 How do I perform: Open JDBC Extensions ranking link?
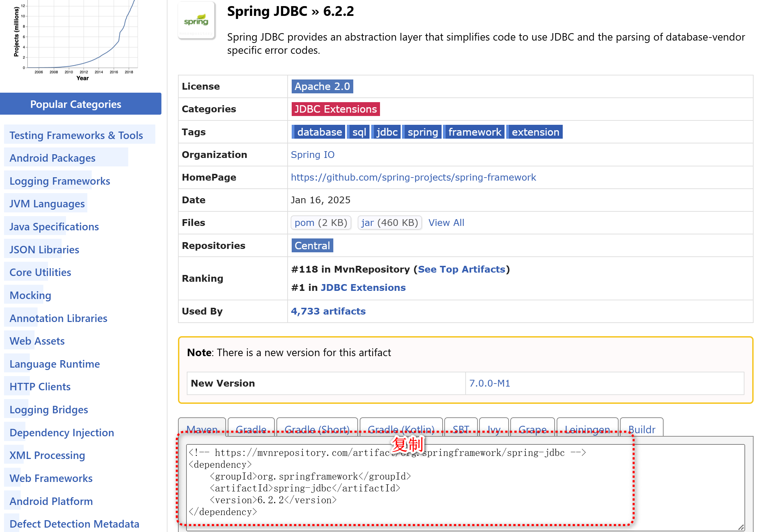363,287
